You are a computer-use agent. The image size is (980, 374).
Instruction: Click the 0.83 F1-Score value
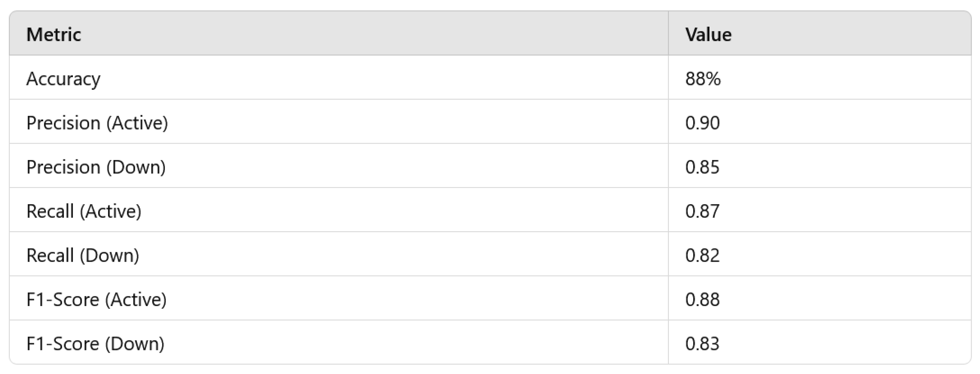[x=702, y=343]
